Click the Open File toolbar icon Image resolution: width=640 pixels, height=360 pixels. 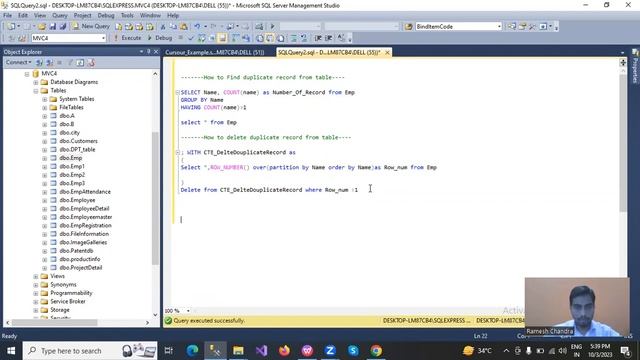click(x=42, y=27)
